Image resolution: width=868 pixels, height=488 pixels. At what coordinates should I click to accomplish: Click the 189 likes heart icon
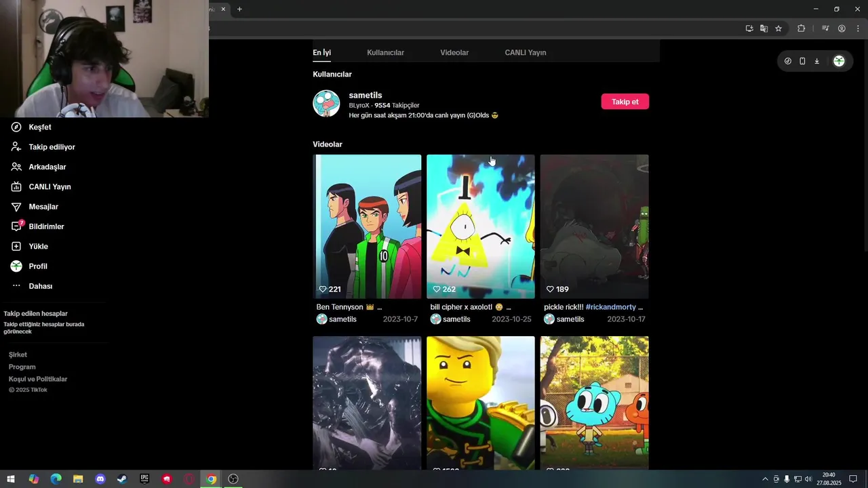tap(551, 289)
